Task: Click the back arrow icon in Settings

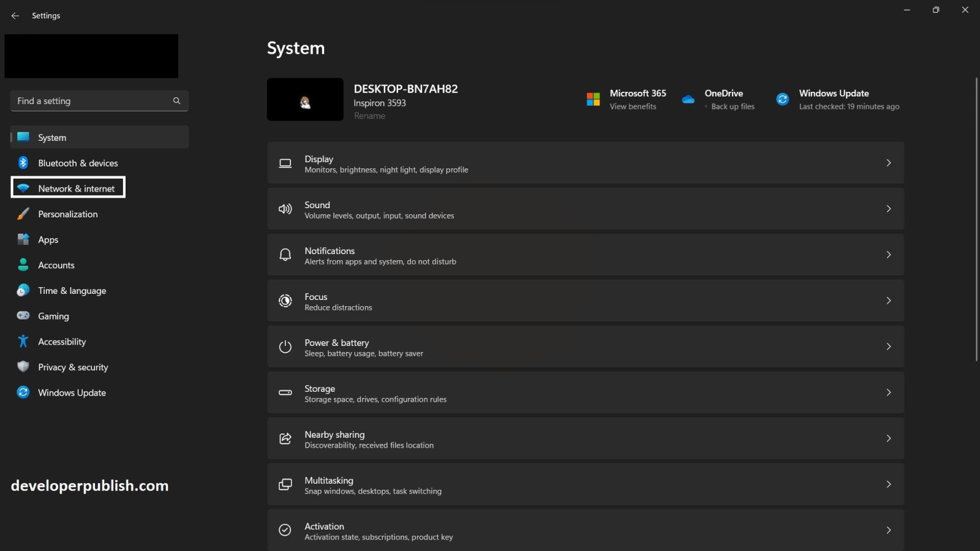Action: [x=15, y=16]
